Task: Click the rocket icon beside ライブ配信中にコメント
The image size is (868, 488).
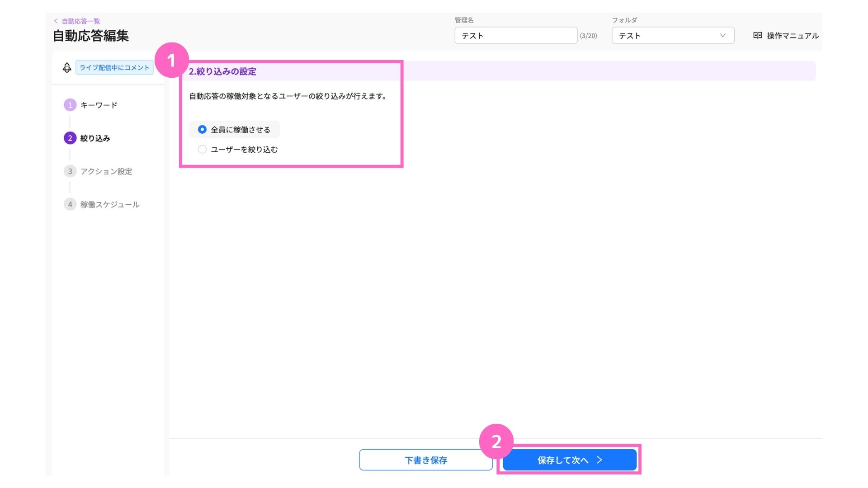Action: click(x=67, y=68)
